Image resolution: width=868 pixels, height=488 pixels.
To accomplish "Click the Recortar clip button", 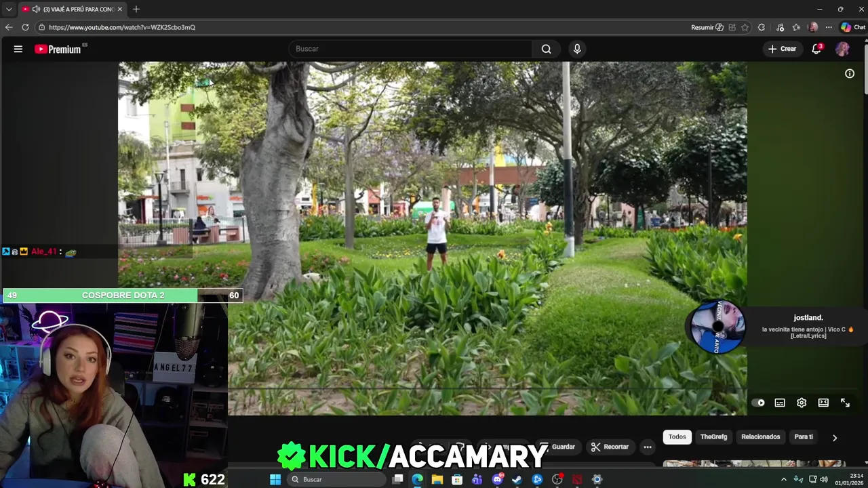I will click(610, 447).
